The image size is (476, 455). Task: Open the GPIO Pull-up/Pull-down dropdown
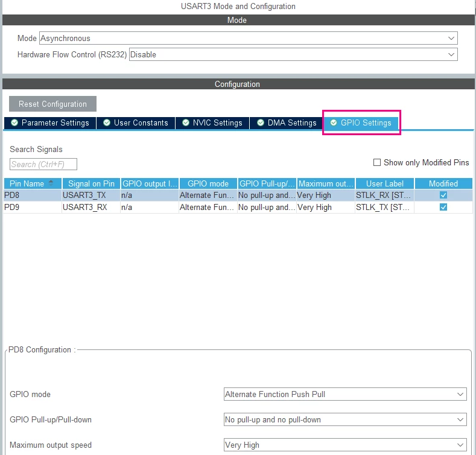coord(345,420)
